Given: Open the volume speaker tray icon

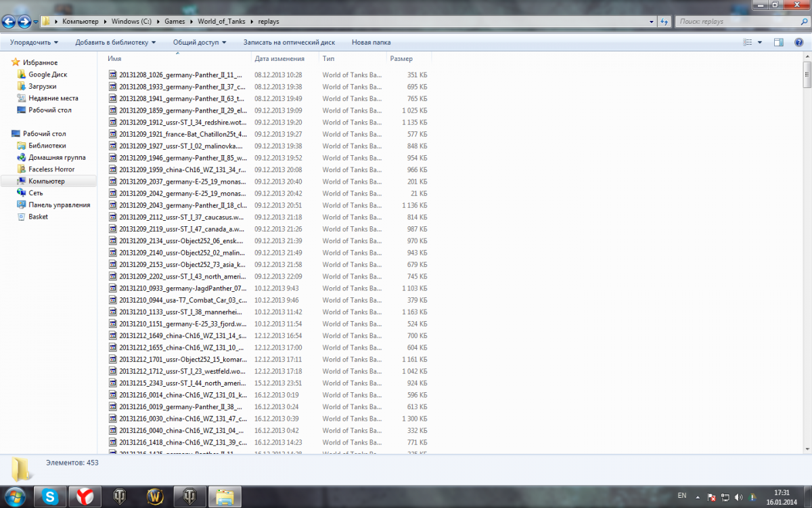Looking at the screenshot, I should pos(739,497).
